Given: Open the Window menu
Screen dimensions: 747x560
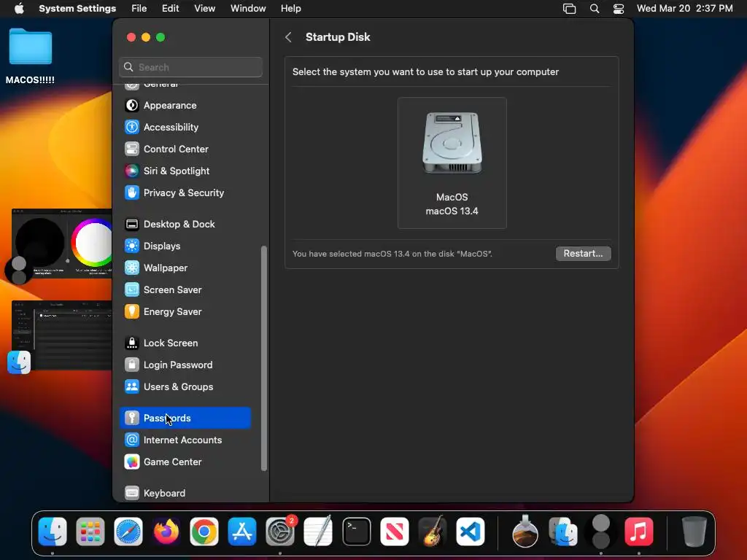Looking at the screenshot, I should (248, 9).
